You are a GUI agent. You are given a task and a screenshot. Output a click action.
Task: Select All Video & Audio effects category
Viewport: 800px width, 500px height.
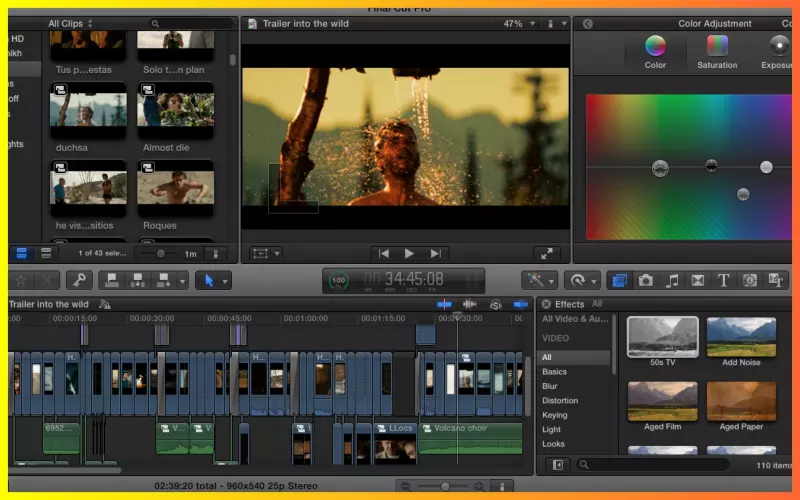[575, 319]
